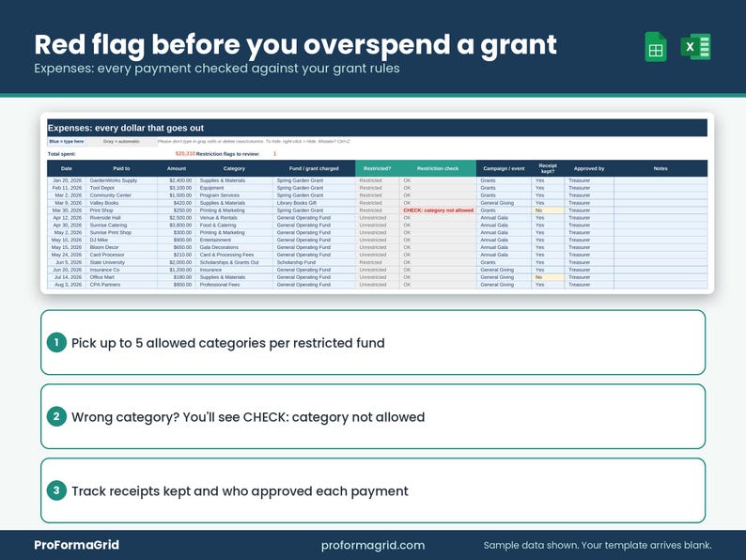Screen dimensions: 746x560
Task: Click the Gray = automatic legend cell
Action: [x=121, y=142]
